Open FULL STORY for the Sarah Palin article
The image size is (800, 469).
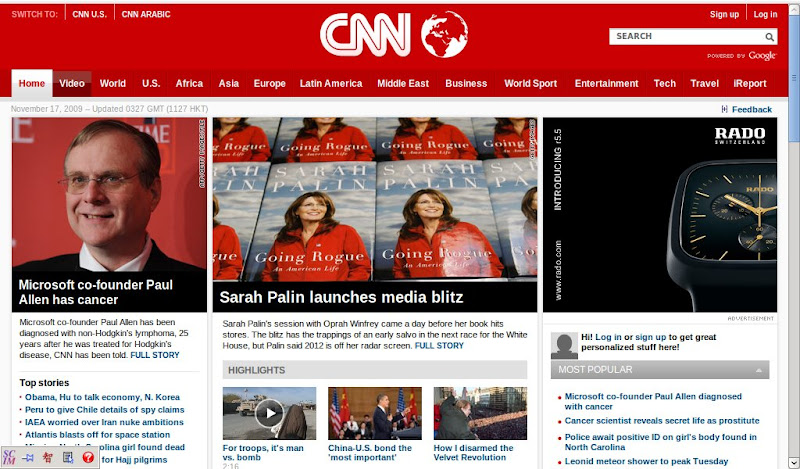coord(439,345)
